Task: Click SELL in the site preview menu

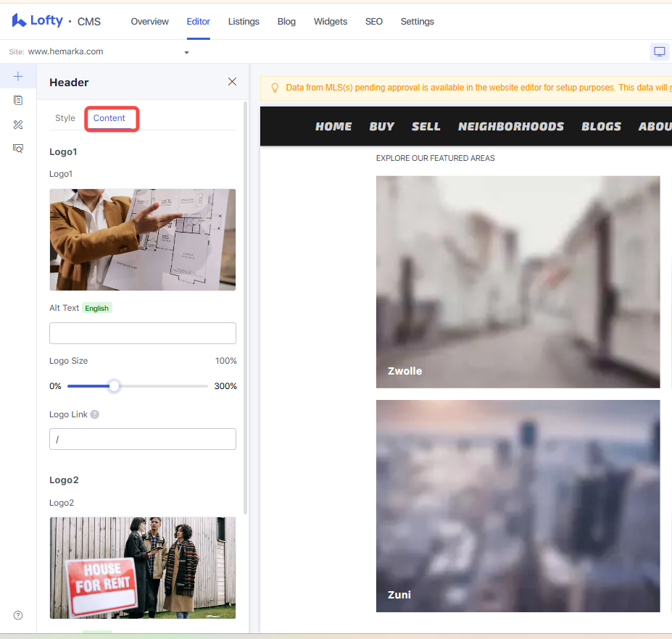Action: pyautogui.click(x=426, y=127)
